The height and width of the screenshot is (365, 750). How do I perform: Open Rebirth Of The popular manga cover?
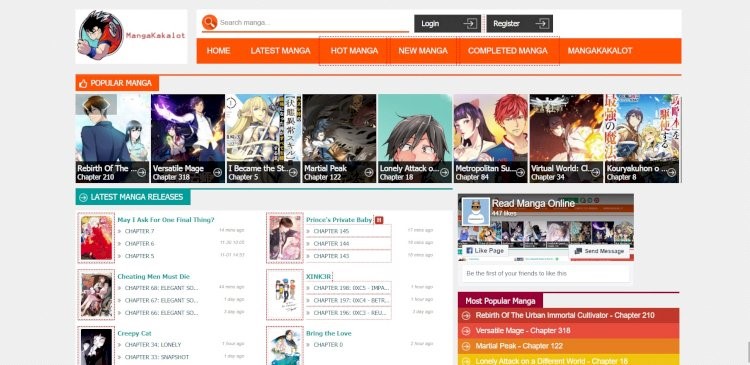click(x=112, y=138)
